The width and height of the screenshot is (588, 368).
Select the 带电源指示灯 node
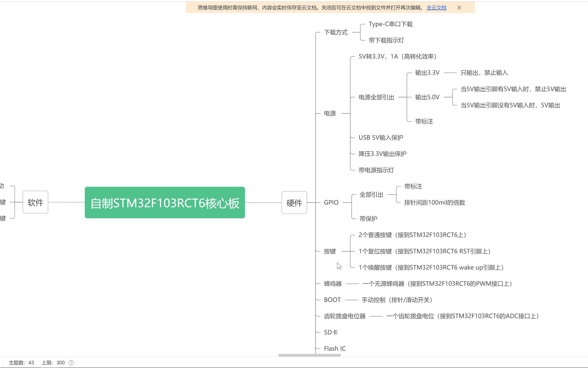click(x=376, y=170)
